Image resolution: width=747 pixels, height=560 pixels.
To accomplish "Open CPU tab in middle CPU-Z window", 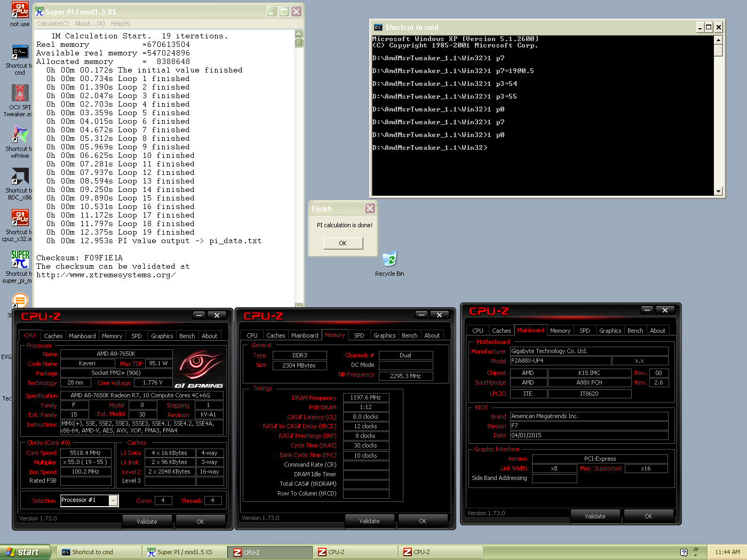I will pos(252,335).
